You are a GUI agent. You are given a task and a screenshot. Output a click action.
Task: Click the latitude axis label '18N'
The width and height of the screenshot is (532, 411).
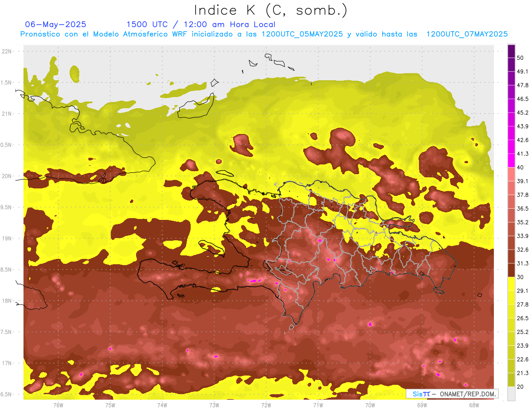point(7,301)
